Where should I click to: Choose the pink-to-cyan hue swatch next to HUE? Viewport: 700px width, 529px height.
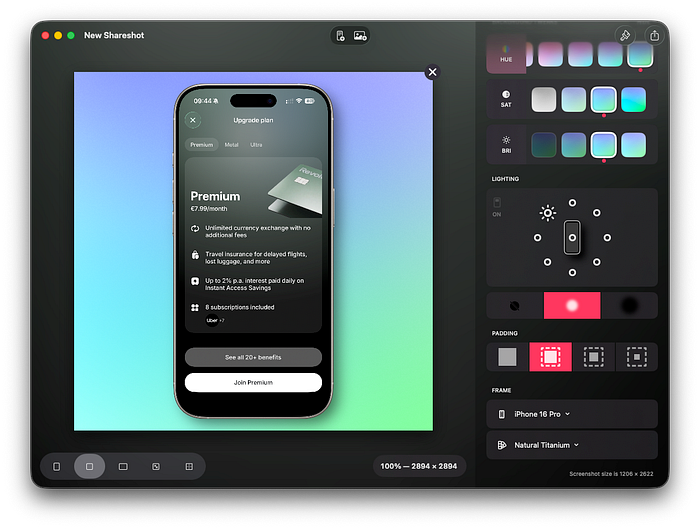click(550, 54)
